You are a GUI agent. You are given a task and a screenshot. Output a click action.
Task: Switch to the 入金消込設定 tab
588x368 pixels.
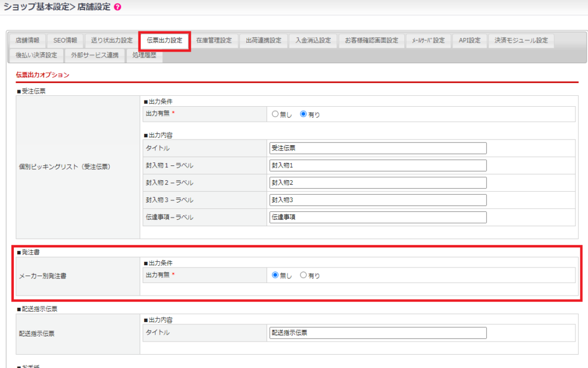pyautogui.click(x=313, y=41)
